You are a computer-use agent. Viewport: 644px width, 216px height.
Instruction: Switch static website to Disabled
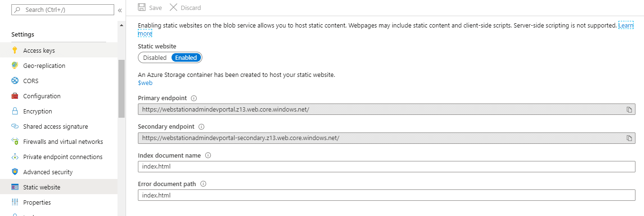point(155,58)
